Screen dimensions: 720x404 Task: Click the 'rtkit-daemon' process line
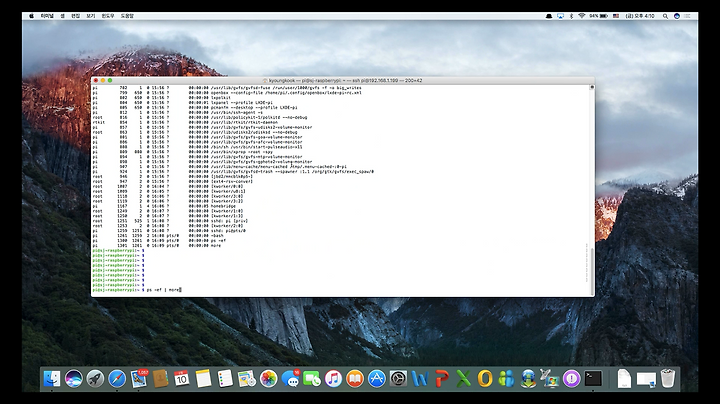(185, 123)
